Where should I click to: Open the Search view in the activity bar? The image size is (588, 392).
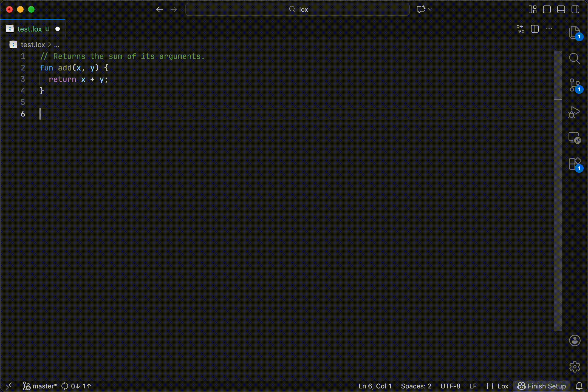click(575, 58)
